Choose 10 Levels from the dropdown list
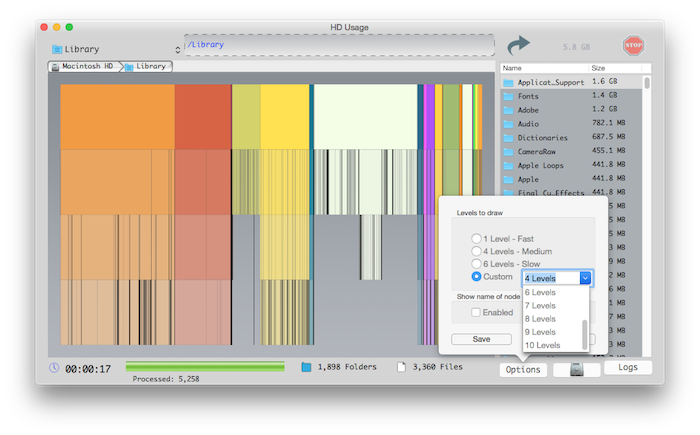 click(x=553, y=345)
